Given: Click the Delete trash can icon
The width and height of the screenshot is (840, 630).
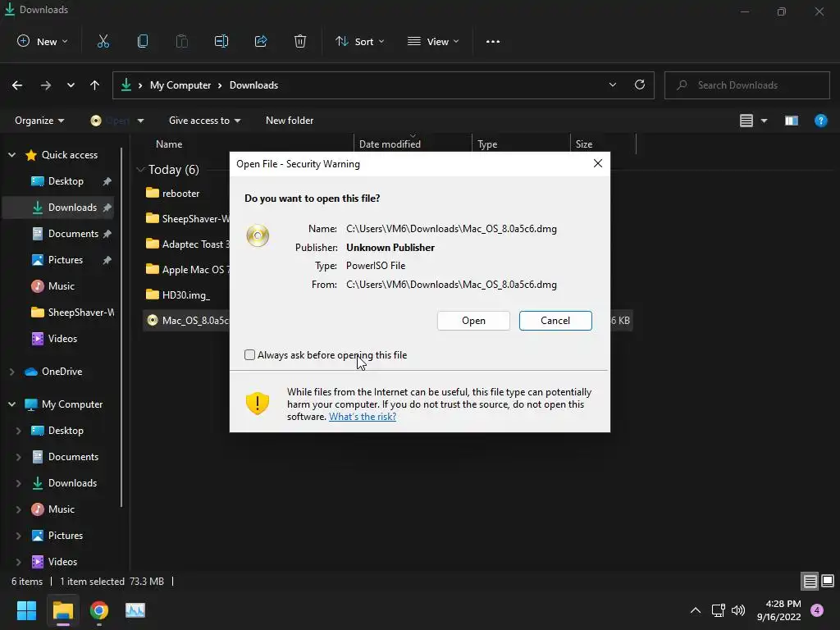Looking at the screenshot, I should pos(300,41).
